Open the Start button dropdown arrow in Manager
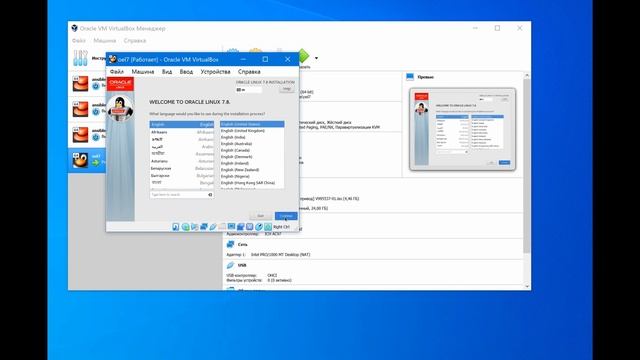The height and width of the screenshot is (360, 640). click(316, 58)
